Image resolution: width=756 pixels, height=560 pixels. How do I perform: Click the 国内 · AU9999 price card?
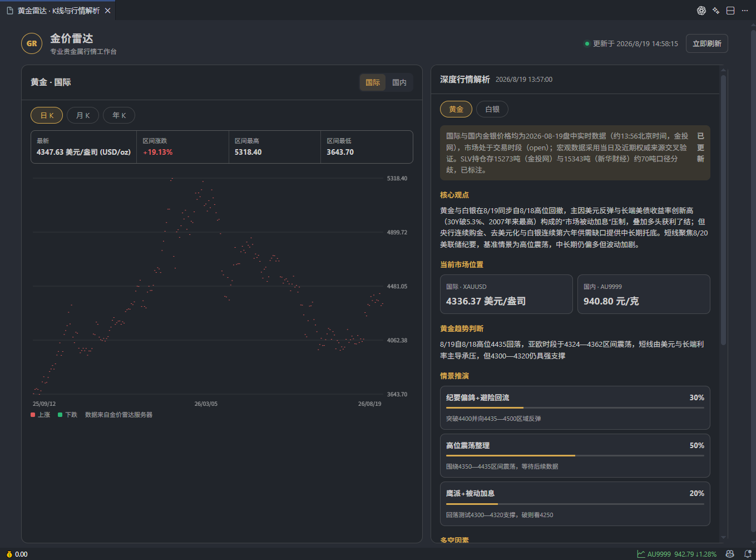coord(644,294)
